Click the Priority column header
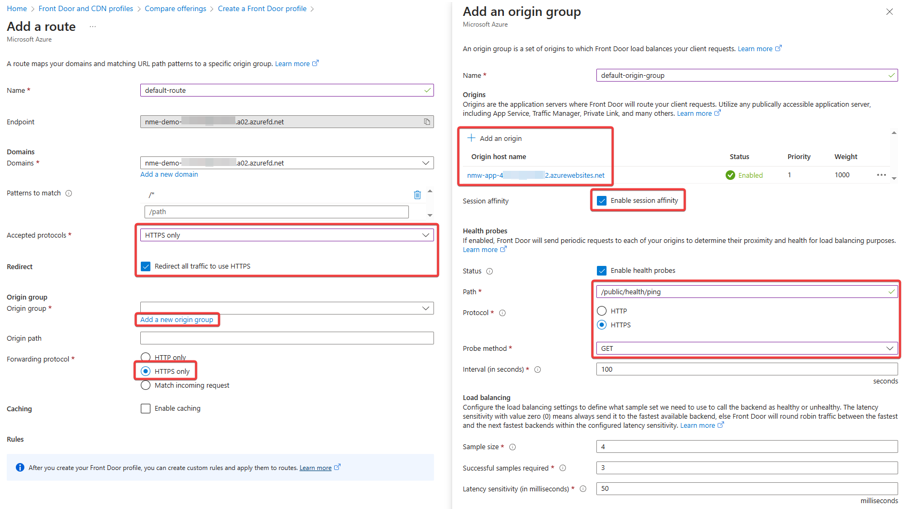Image resolution: width=916 pixels, height=509 pixels. coord(799,157)
